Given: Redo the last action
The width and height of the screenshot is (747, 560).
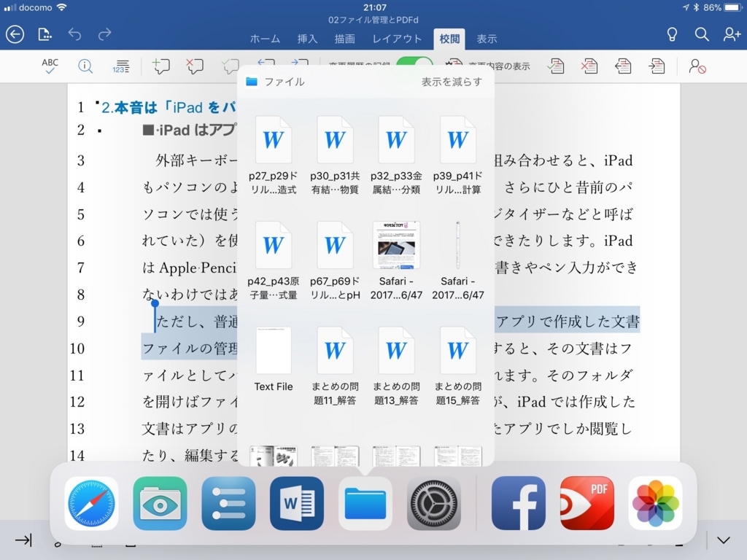Looking at the screenshot, I should pos(104,34).
